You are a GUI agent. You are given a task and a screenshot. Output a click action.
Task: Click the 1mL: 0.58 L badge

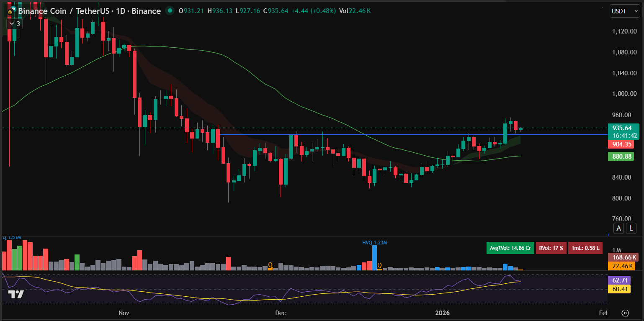[585, 248]
